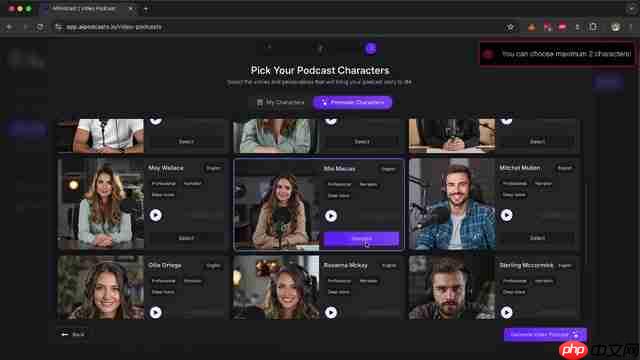Click English tag on Sterling Mccormick card
The image size is (640, 360).
coord(565,266)
